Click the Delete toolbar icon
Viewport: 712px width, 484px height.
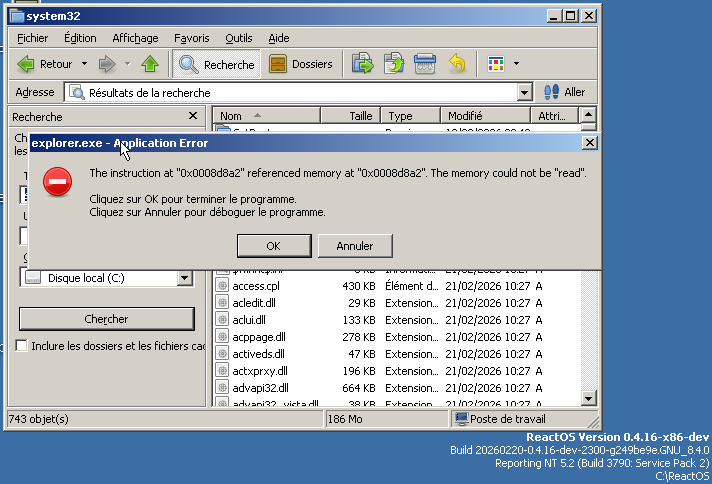point(425,64)
